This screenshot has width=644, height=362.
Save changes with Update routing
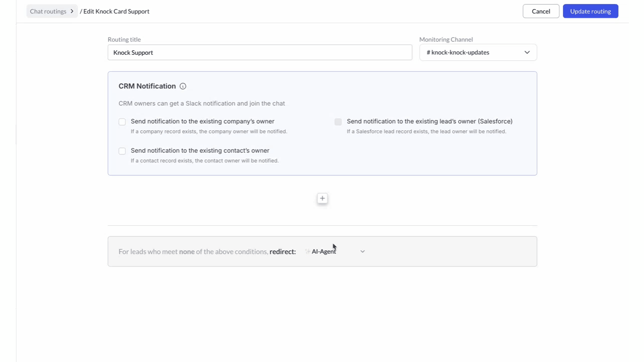(x=590, y=11)
